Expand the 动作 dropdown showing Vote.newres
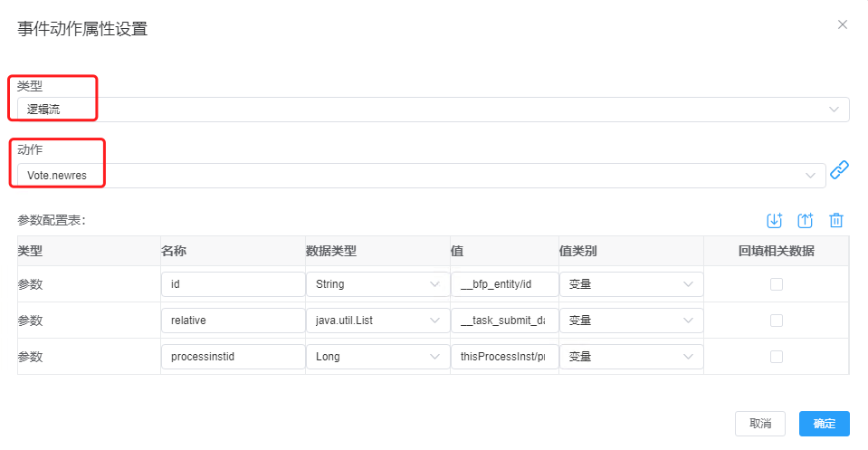This screenshot has height=450, width=868. coord(421,176)
